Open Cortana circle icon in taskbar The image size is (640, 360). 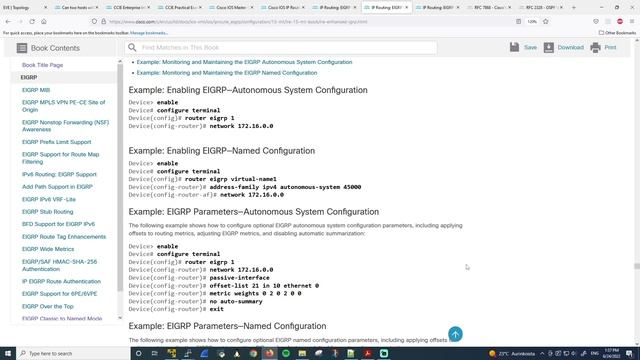(x=138, y=353)
